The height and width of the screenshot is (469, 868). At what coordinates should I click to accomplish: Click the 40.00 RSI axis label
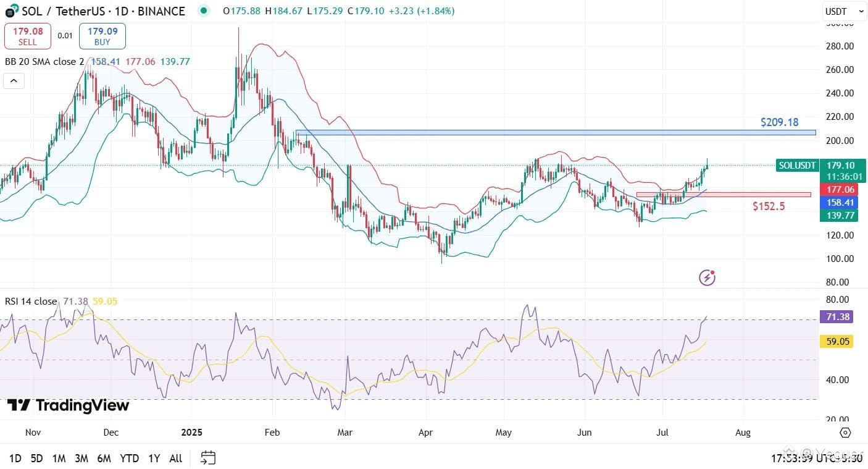[x=837, y=380]
